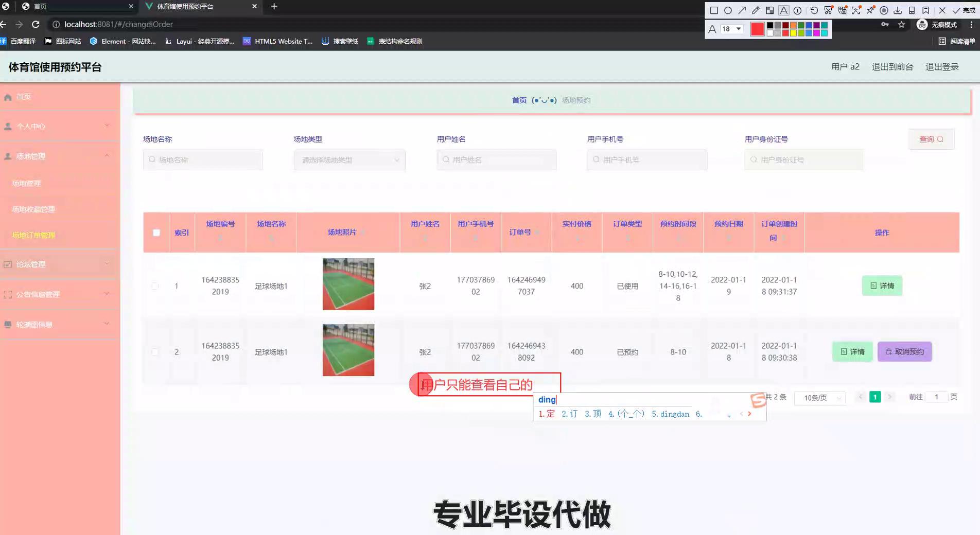Bookmark page with the star icon
This screenshot has height=535, width=980.
901,24
